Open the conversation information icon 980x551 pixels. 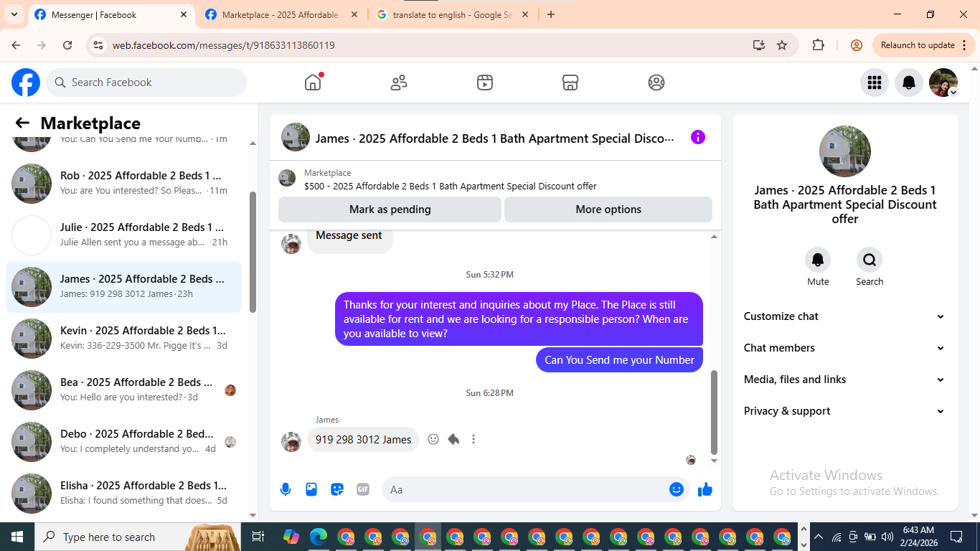[698, 137]
